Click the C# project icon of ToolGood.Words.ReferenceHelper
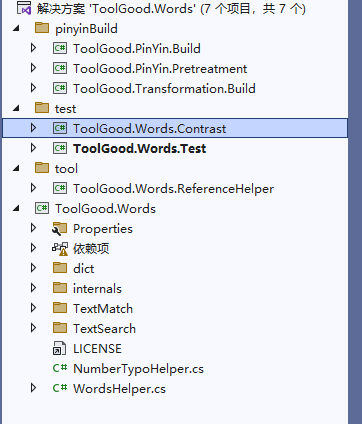 60,188
